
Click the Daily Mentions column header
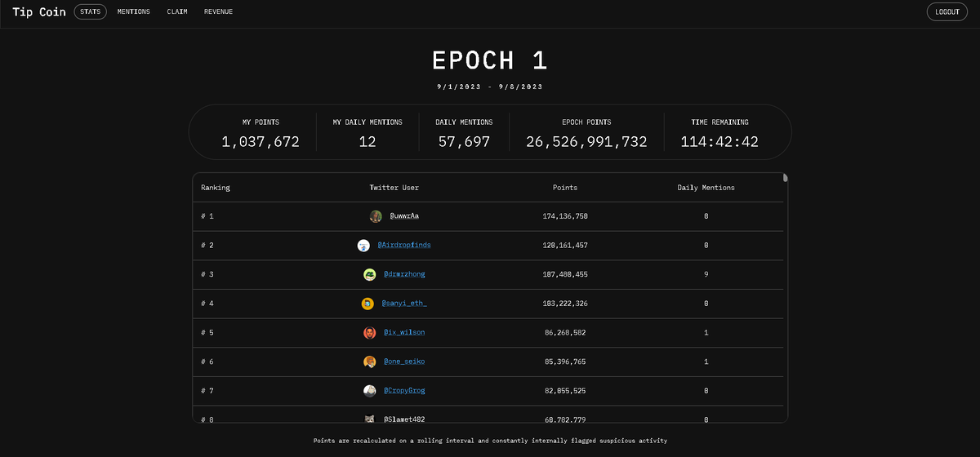click(x=706, y=188)
